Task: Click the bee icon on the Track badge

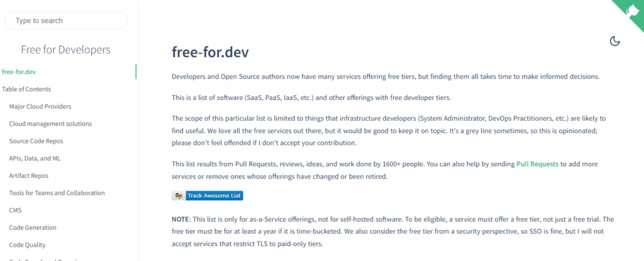Action: 179,196
